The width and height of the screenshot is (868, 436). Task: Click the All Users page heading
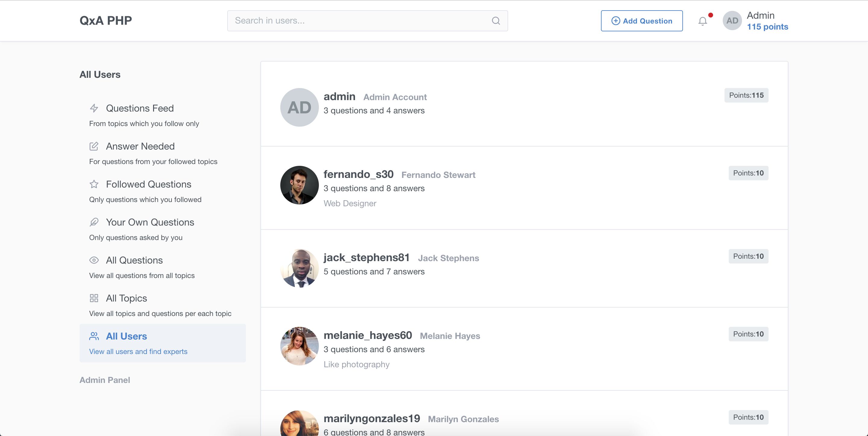tap(100, 74)
